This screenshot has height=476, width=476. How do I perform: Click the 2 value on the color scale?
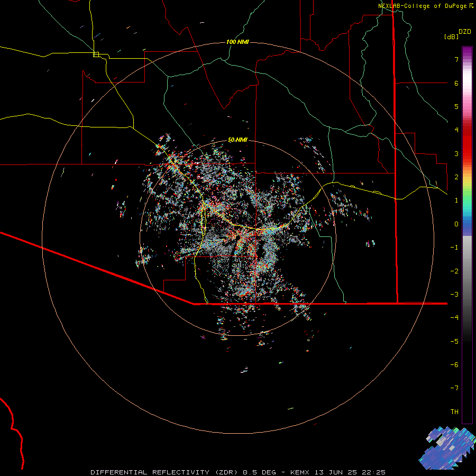point(456,177)
